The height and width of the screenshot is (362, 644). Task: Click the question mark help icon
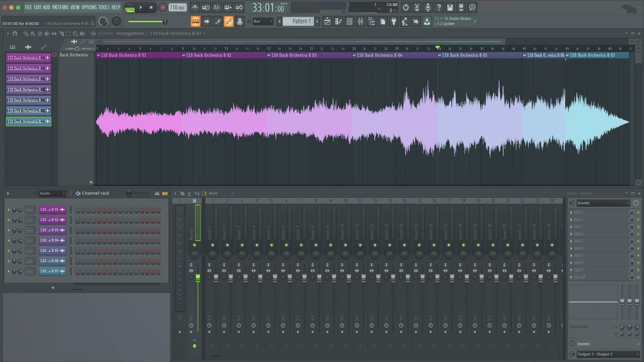[439, 8]
